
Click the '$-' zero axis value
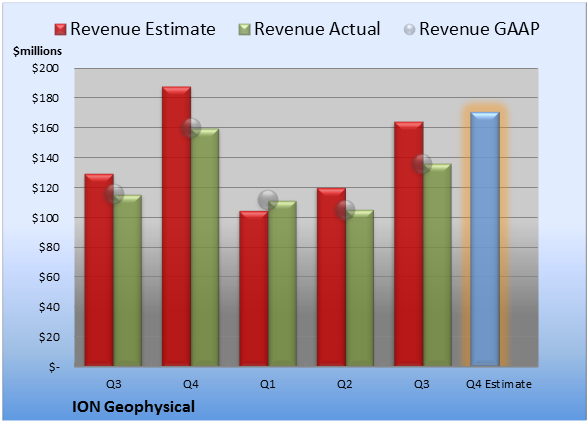pos(54,367)
